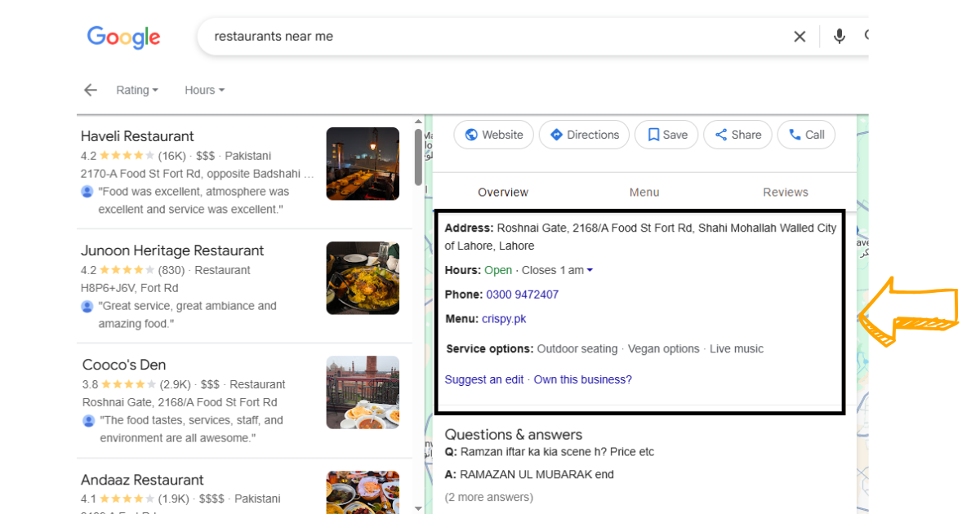Click Haveli Restaurant star rating

pos(127,156)
